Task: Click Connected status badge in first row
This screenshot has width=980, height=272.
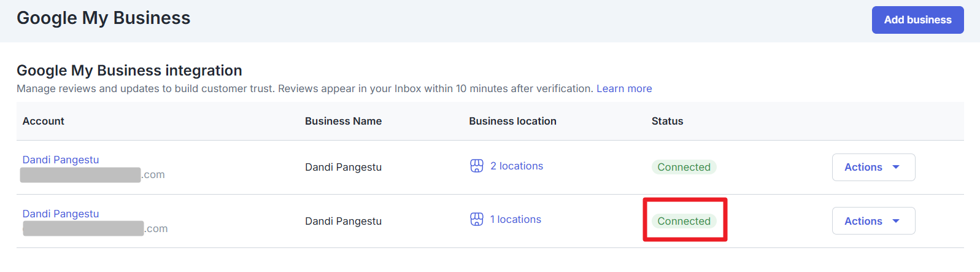Action: pos(684,167)
